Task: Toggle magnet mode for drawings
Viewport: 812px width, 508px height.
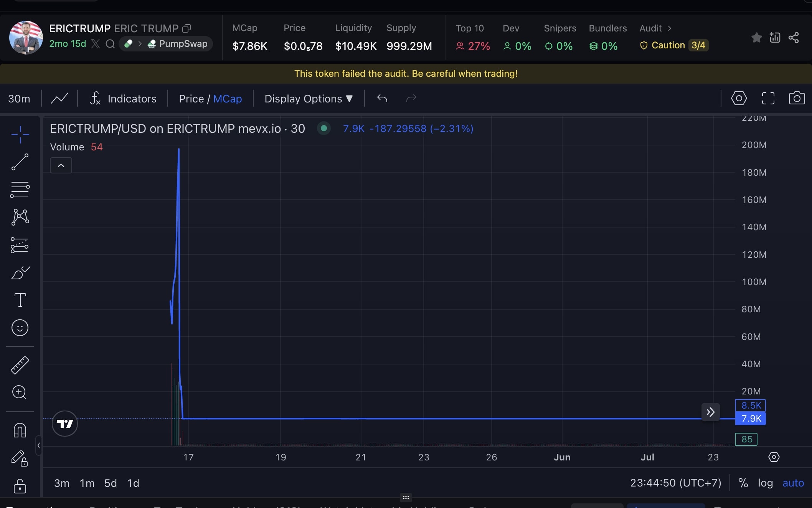Action: 20,430
